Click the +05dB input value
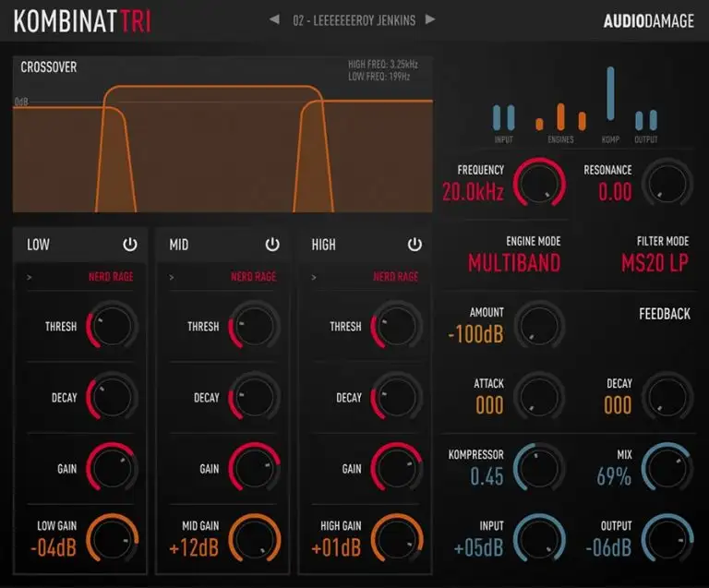 coord(478,547)
